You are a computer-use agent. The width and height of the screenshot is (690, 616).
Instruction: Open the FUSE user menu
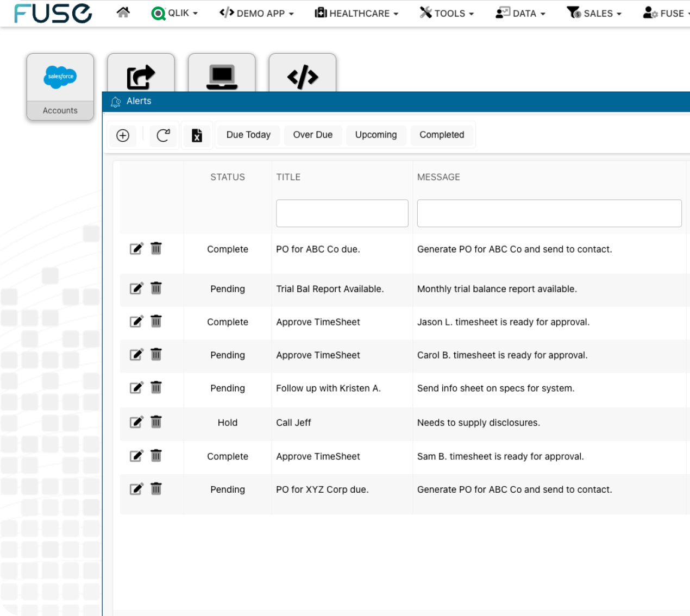pyautogui.click(x=666, y=13)
